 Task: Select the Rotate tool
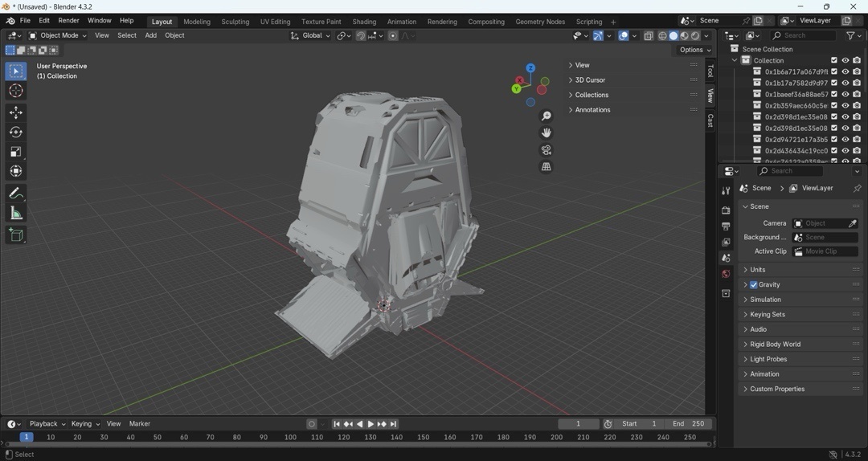[16, 133]
